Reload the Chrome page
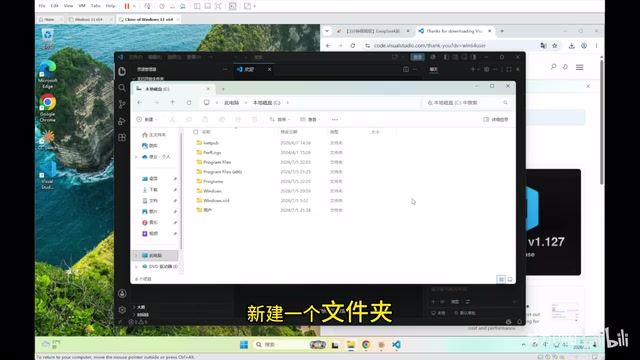Screen dimensions: 640x360 point(353,46)
